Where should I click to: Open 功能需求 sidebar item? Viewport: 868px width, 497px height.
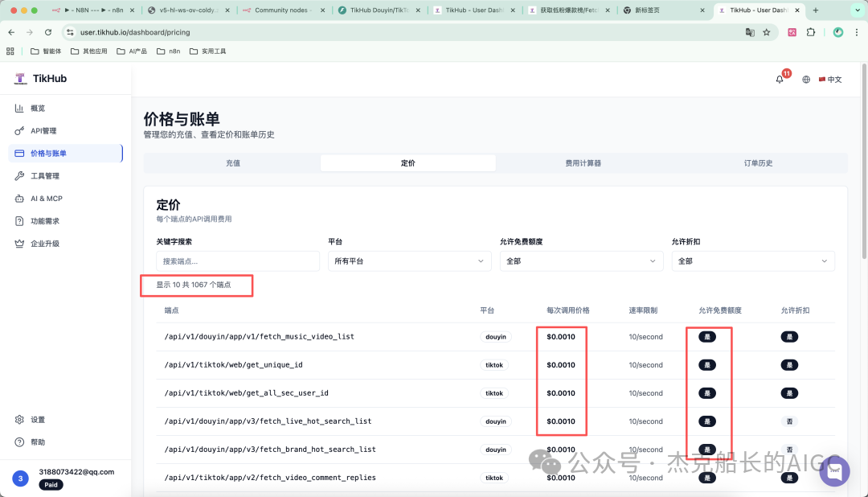click(x=65, y=221)
